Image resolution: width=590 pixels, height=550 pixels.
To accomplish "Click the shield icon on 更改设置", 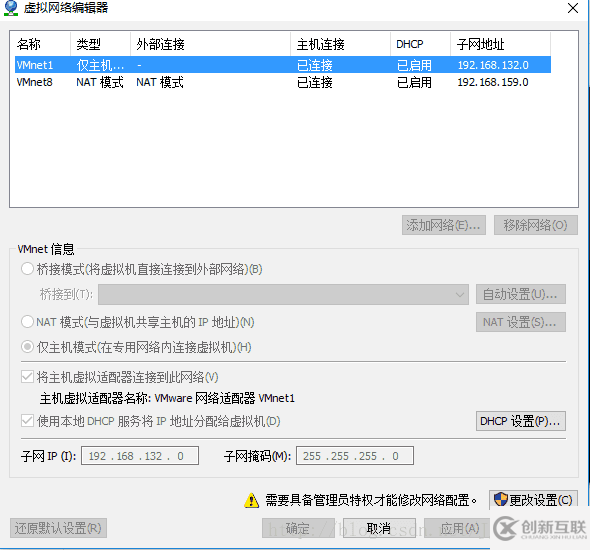I will [x=500, y=500].
